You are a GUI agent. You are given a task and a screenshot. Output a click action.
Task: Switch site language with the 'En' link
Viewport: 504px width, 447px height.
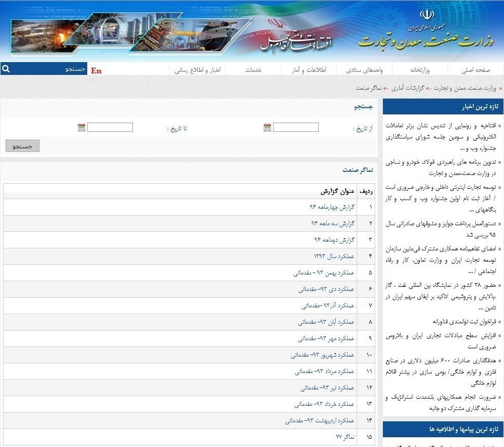96,70
